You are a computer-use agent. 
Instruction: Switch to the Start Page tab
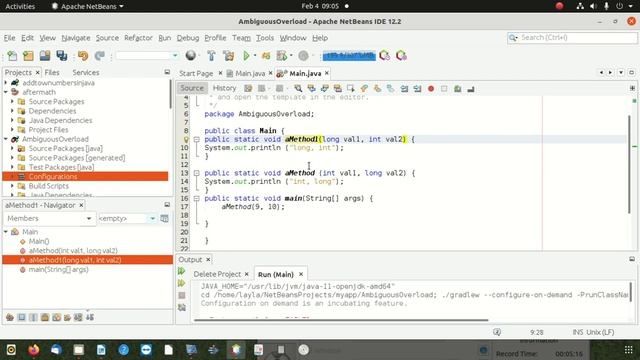196,73
